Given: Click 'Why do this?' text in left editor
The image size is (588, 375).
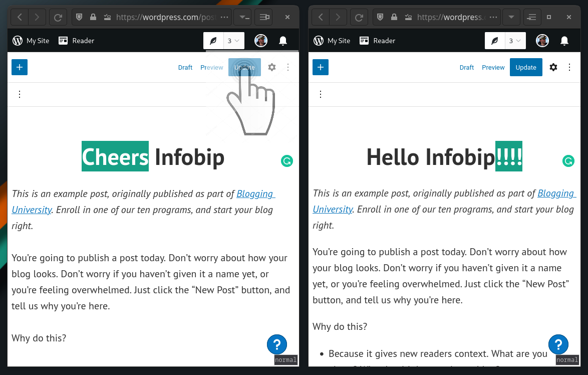Looking at the screenshot, I should pos(39,338).
